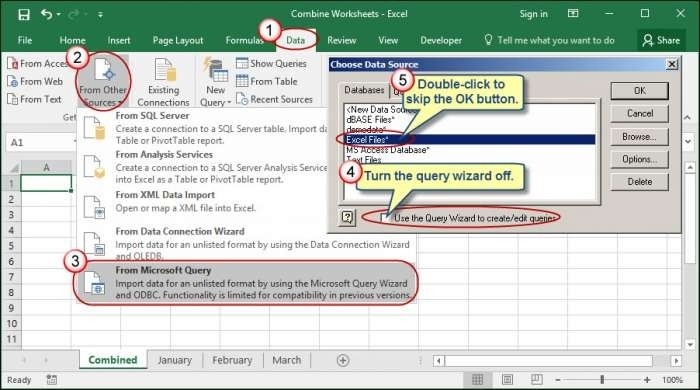Click the Tell me what you want to do box
This screenshot has width=700, height=390.
pos(550,40)
